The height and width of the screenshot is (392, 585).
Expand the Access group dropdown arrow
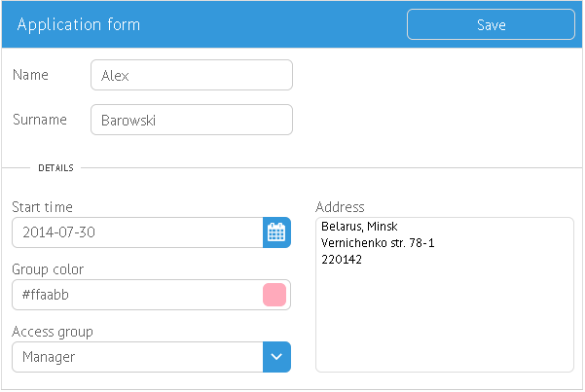[x=276, y=357]
